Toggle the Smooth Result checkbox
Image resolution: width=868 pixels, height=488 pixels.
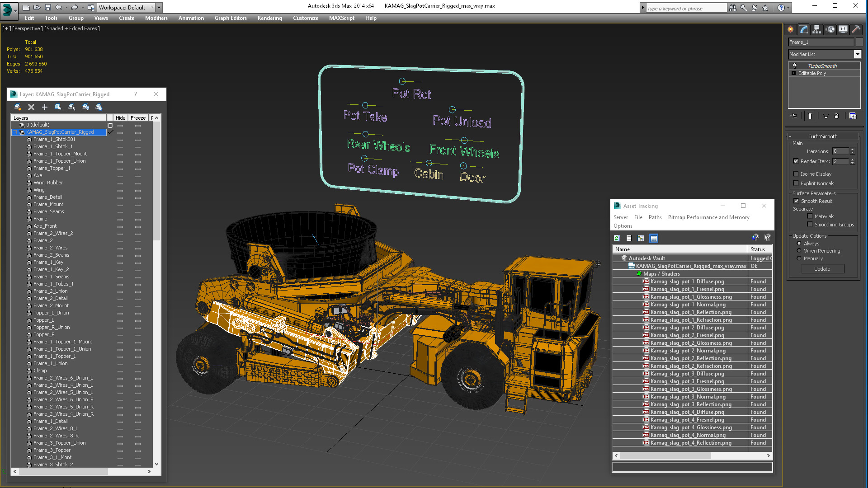796,201
